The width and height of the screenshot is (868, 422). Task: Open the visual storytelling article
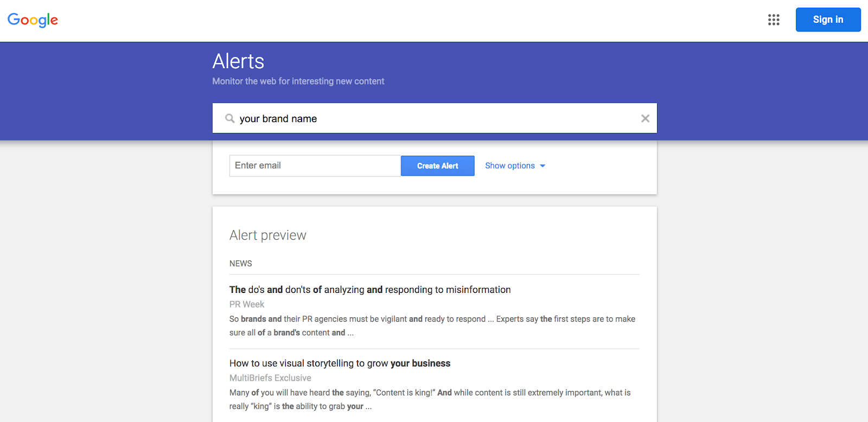[340, 363]
